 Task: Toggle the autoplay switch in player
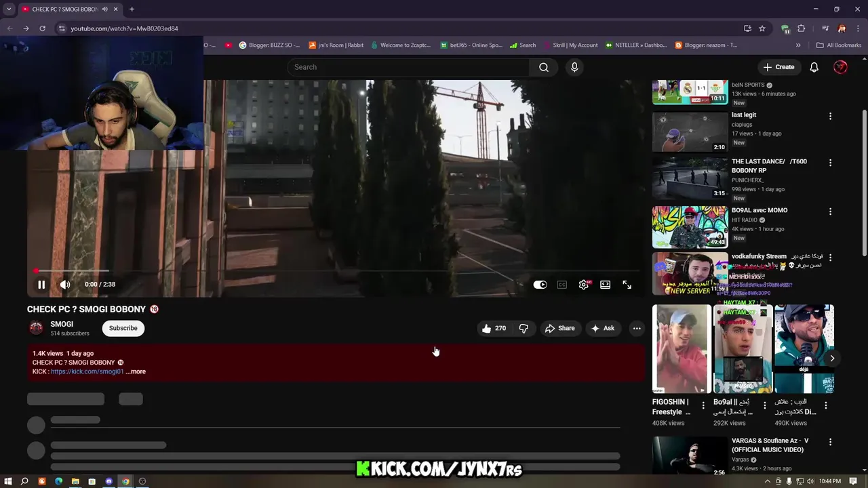click(x=540, y=285)
